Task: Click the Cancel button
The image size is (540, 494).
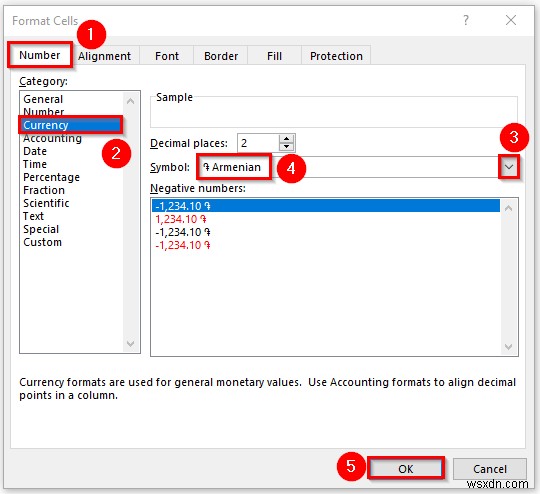Action: click(490, 469)
